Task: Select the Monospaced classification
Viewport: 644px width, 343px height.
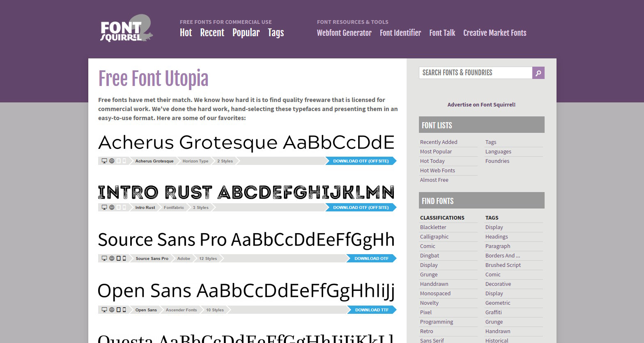Action: click(x=435, y=293)
